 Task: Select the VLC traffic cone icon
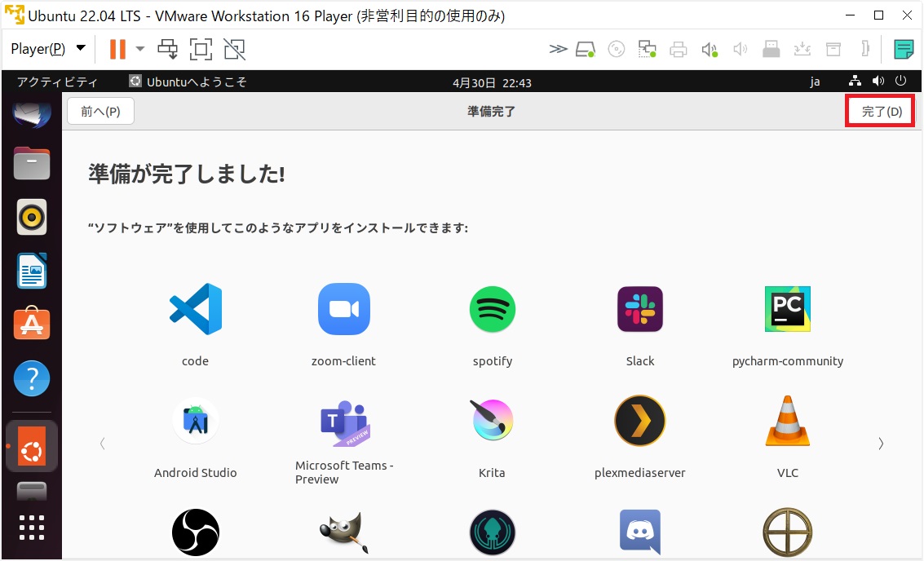(x=788, y=421)
